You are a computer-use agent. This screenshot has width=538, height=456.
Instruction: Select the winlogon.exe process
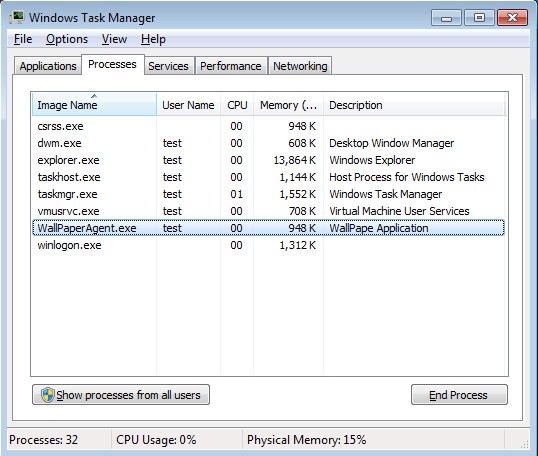(268, 245)
